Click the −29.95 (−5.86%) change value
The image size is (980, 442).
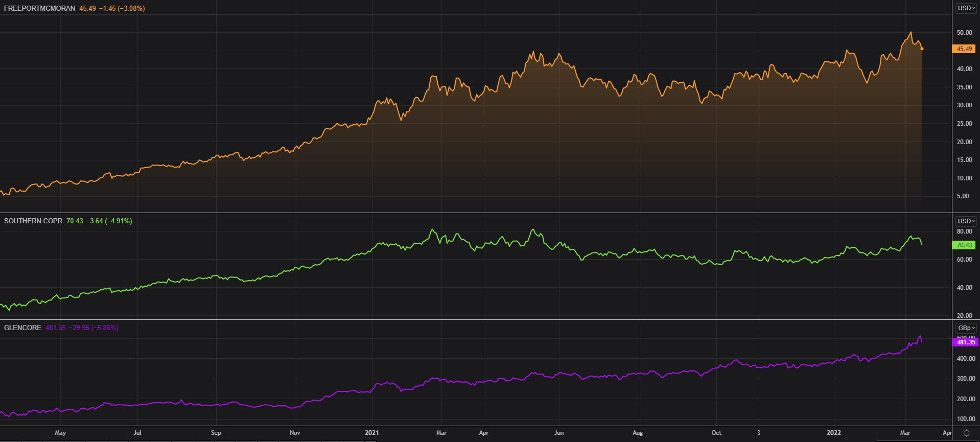[x=94, y=328]
